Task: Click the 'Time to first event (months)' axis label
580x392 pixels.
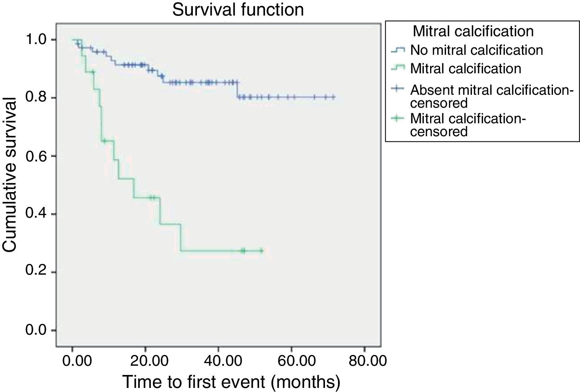Action: [x=231, y=382]
